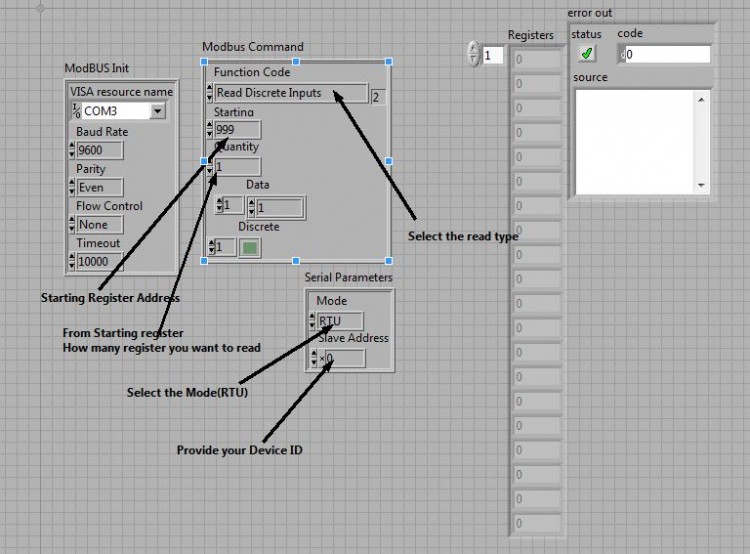The image size is (750, 554).
Task: Select the Flow Control None ring control
Action: pos(100,224)
